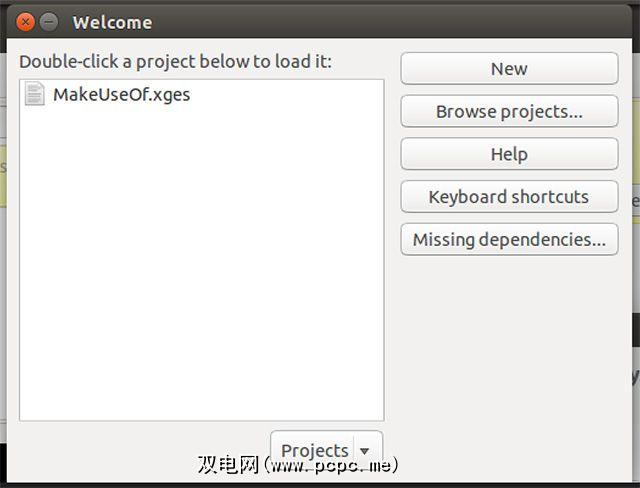The height and width of the screenshot is (488, 640).
Task: Open the Help button
Action: [509, 154]
